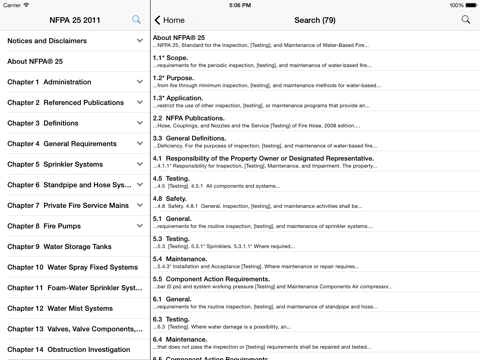Image resolution: width=480 pixels, height=360 pixels.
Task: Tap the Search (79) results title
Action: pyautogui.click(x=315, y=20)
